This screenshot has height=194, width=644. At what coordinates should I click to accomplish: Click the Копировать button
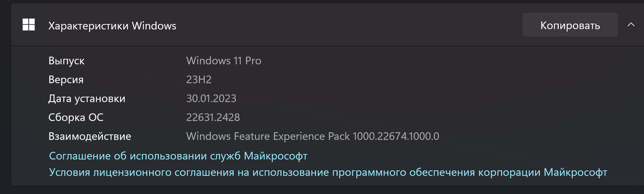[570, 25]
